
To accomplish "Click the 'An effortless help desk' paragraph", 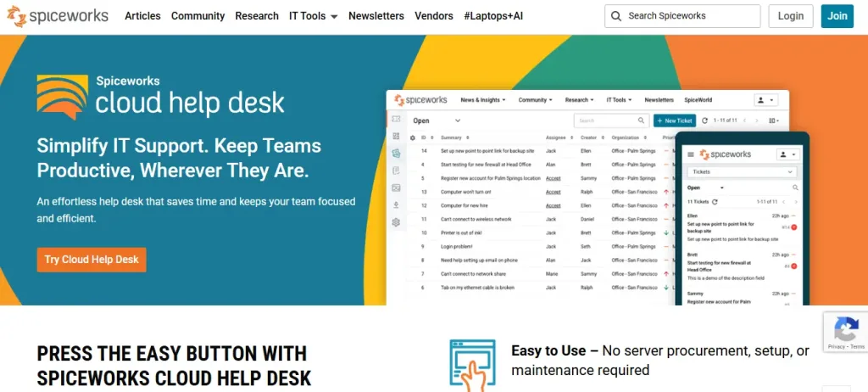I will pyautogui.click(x=196, y=210).
